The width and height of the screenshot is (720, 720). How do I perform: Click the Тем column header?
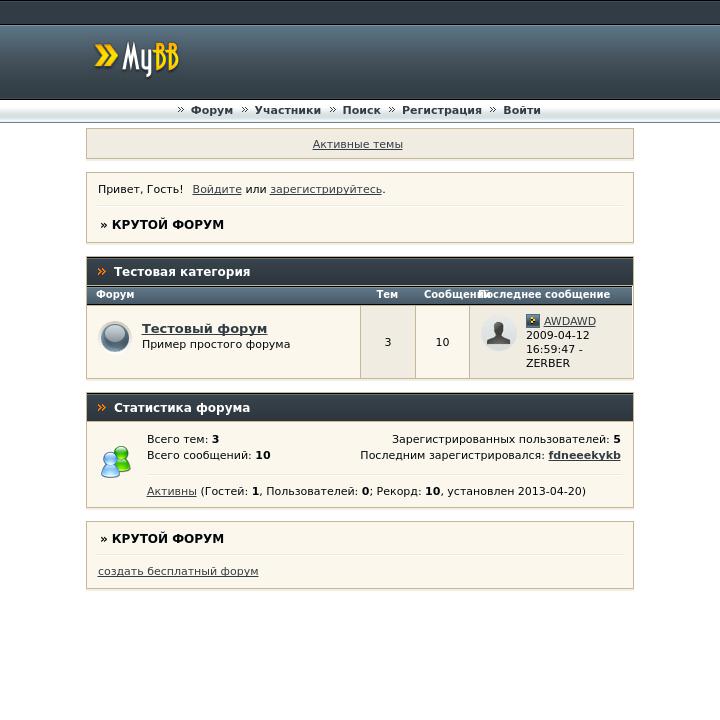[x=387, y=294]
